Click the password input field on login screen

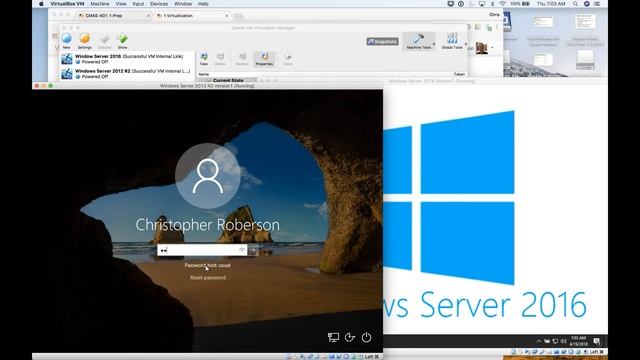point(202,250)
